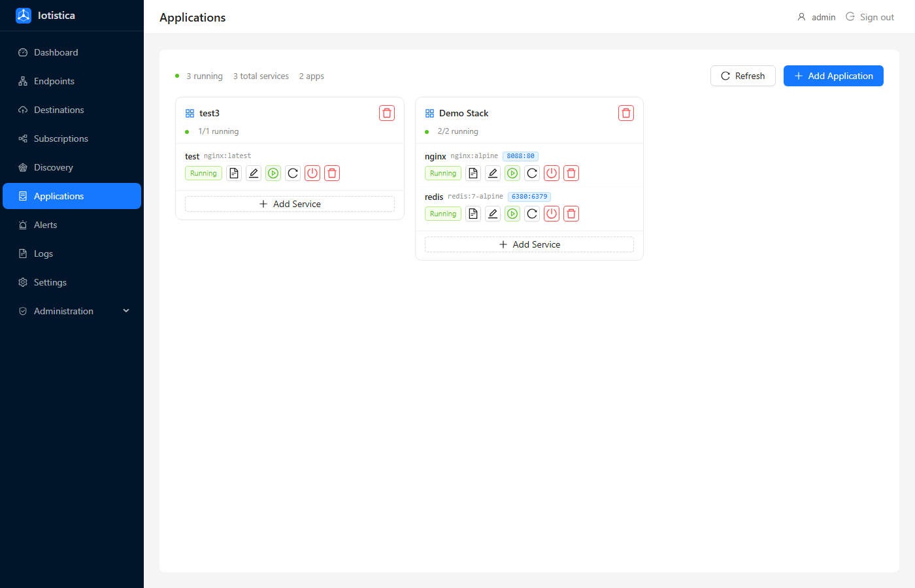Click Running status tag of nginx service
The image size is (915, 588).
coord(443,173)
